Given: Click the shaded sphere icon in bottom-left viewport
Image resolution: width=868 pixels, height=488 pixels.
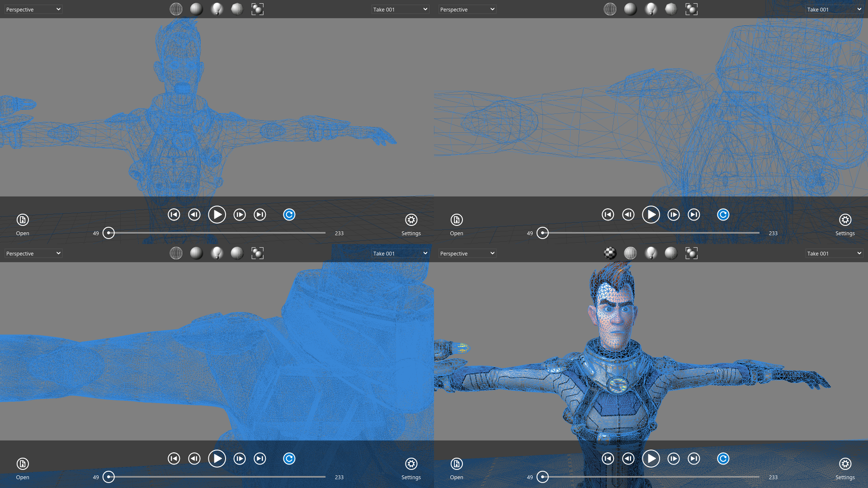Looking at the screenshot, I should (x=196, y=253).
